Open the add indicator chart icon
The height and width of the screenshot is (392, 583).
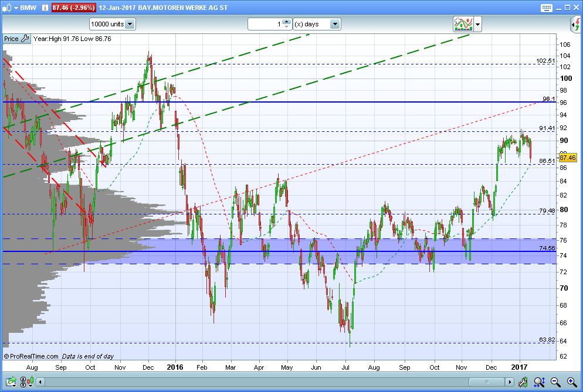(x=463, y=24)
